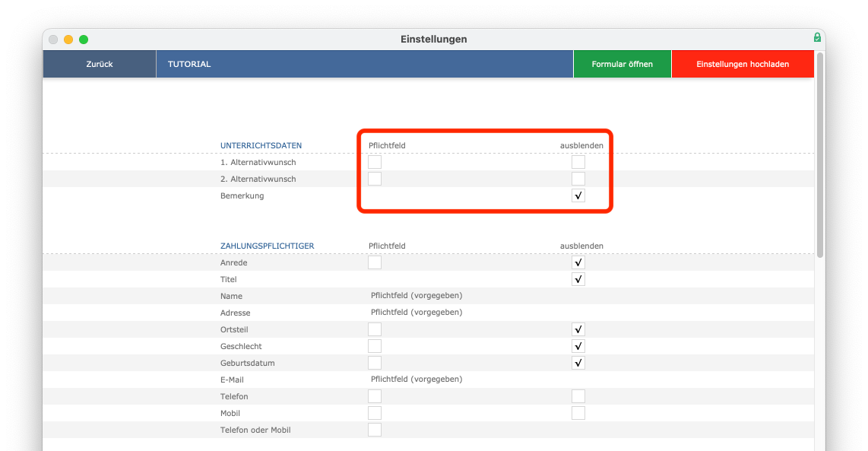Screen dimensions: 868x451
Task: Click ausblenden column header under UNTERRICHTSDATEN
Action: pos(581,146)
